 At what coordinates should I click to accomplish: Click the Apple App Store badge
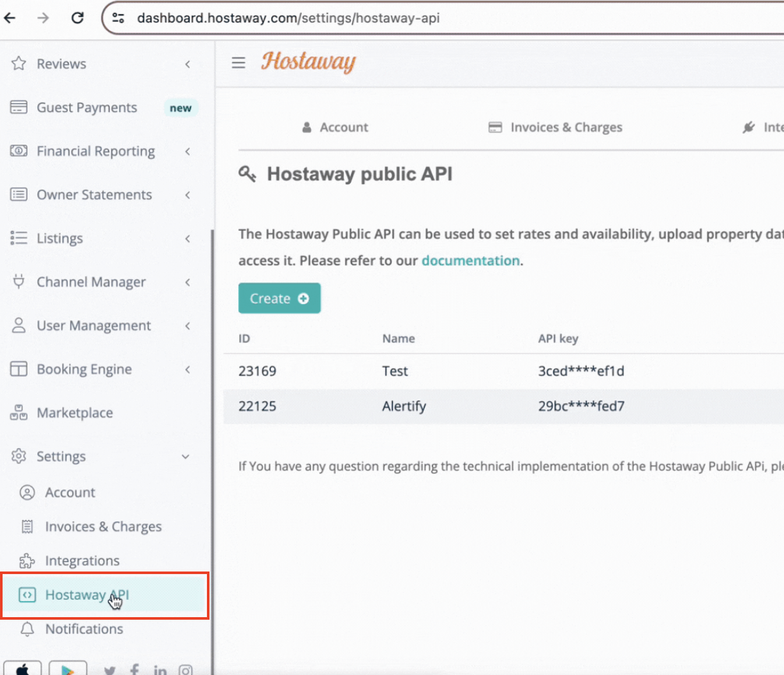pos(22,669)
